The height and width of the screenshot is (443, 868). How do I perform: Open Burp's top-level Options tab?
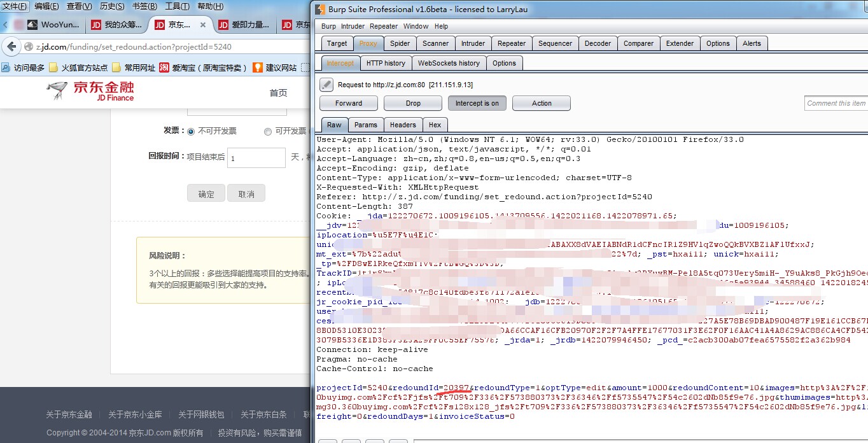pyautogui.click(x=718, y=43)
